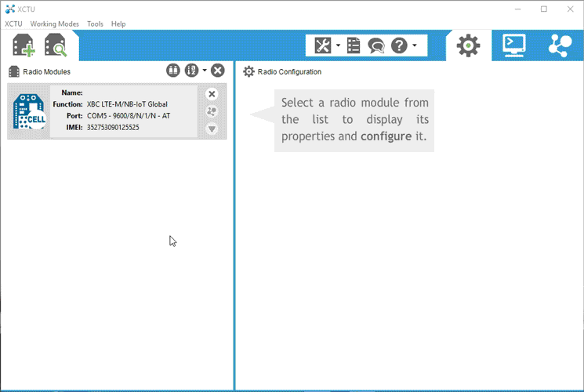The width and height of the screenshot is (584, 392).
Task: Switch to Network working mode icon
Action: 560,45
